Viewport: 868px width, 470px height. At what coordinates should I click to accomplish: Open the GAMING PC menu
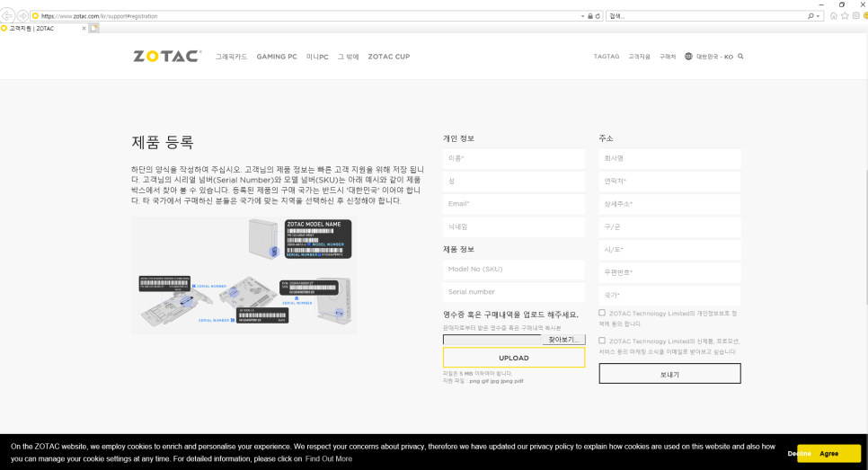pos(277,57)
